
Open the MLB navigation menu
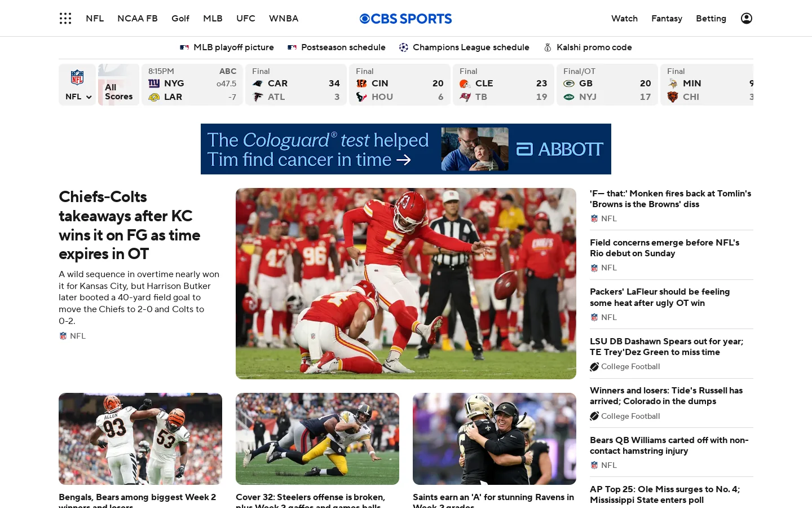[x=213, y=19]
